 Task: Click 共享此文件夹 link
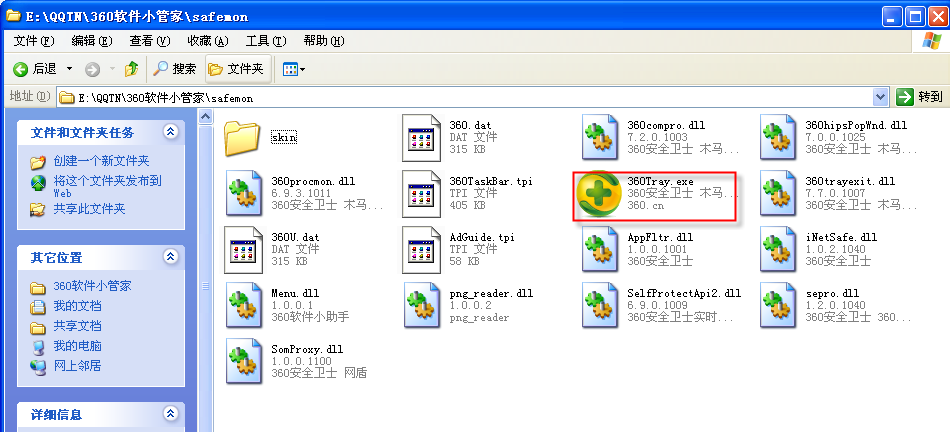tap(89, 209)
